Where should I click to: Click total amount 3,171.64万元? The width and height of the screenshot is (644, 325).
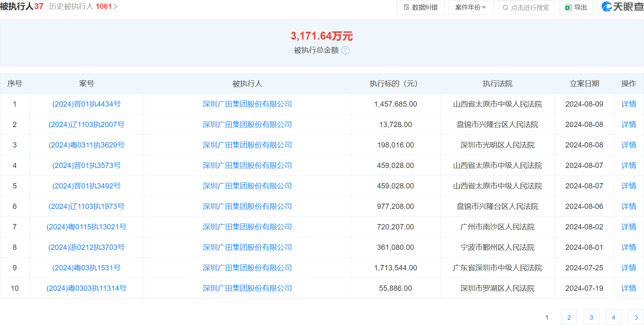(x=322, y=36)
